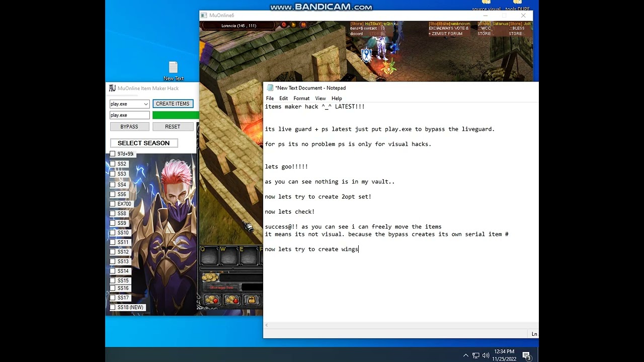Click the MuOnline6 window title icon
This screenshot has width=644, height=362.
[x=204, y=16]
